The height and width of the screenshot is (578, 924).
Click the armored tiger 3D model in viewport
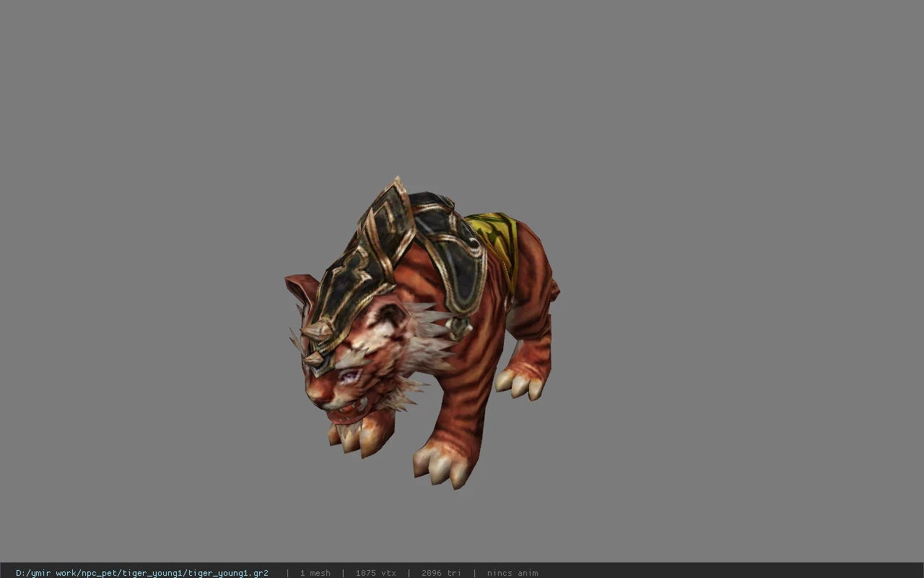pyautogui.click(x=422, y=333)
